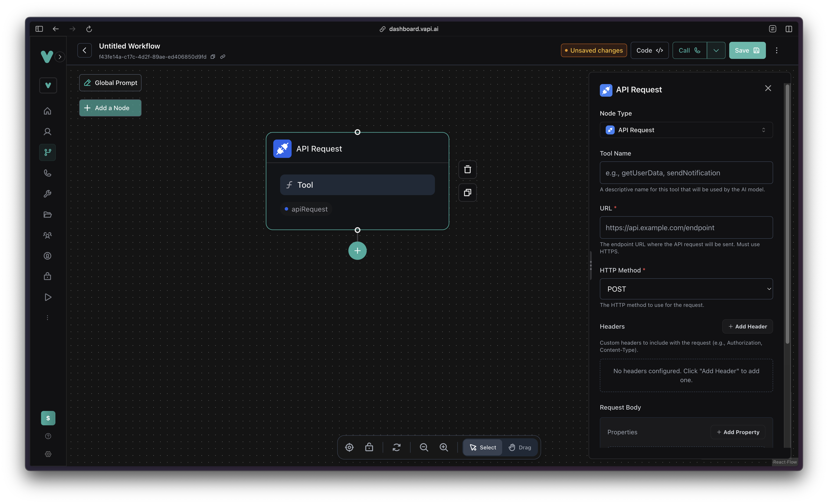Duplicate the API Request node via copy icon

click(467, 192)
